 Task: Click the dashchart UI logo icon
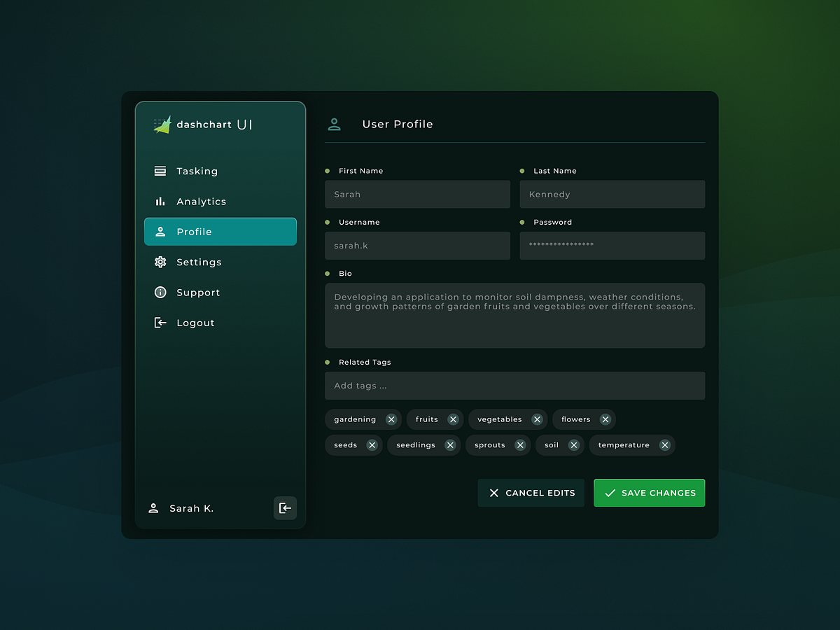point(162,124)
